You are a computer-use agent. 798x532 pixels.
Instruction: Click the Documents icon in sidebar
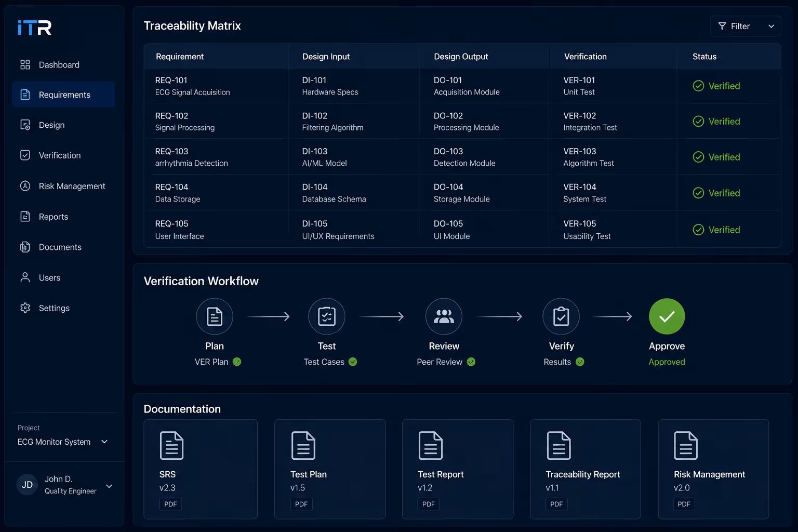coord(25,247)
